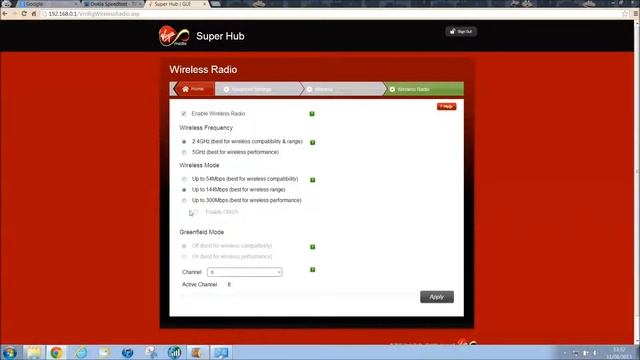Close the Super Hub browser tab
Viewport: 640px width, 360px height.
coord(204,4)
